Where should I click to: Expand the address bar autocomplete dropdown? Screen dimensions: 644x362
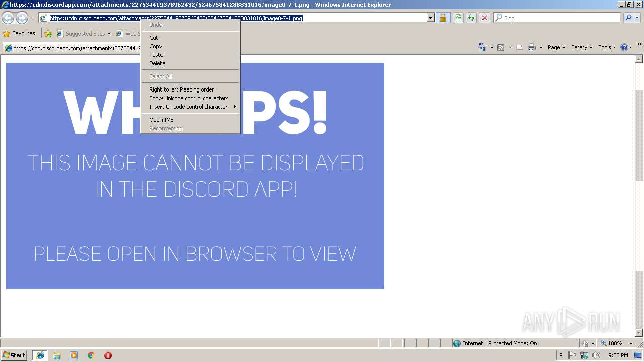click(x=431, y=18)
